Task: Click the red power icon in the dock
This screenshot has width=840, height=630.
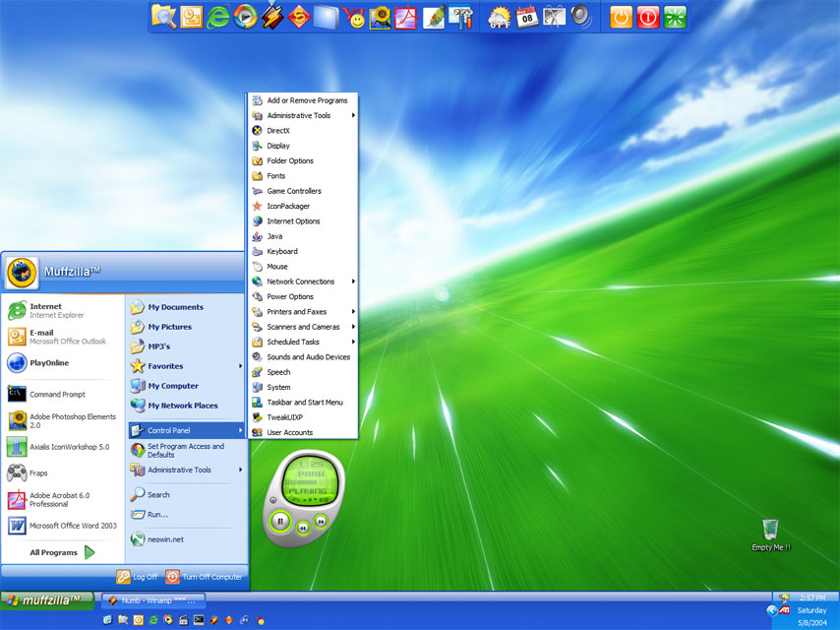Action: (x=647, y=17)
